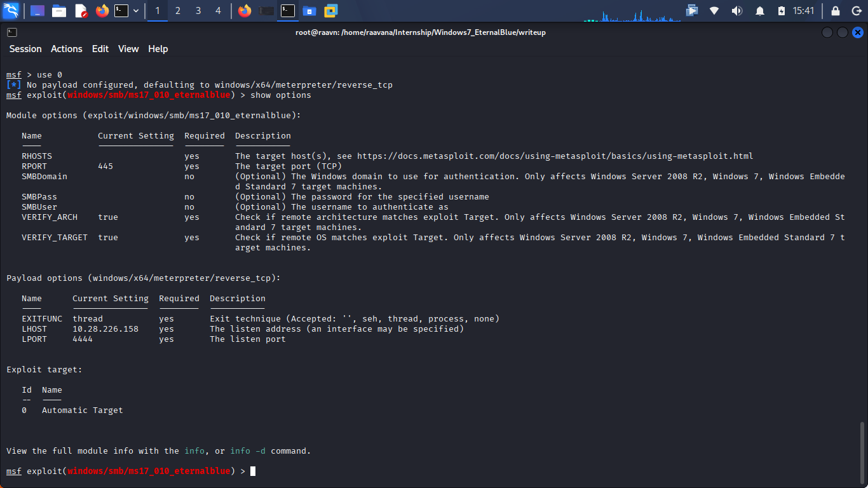The image size is (868, 488).
Task: Click the VERIFY_ARCH option name
Action: click(50, 217)
